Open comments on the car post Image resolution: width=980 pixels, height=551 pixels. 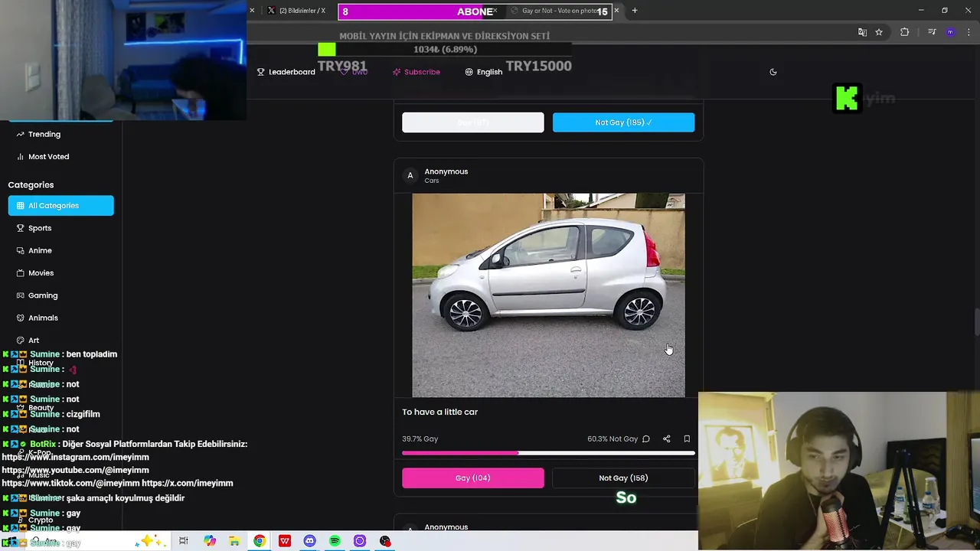point(646,439)
